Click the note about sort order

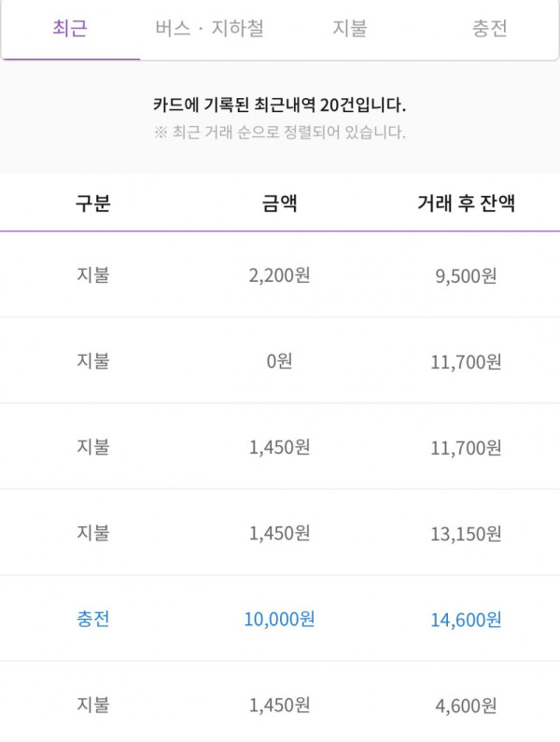coord(280,132)
